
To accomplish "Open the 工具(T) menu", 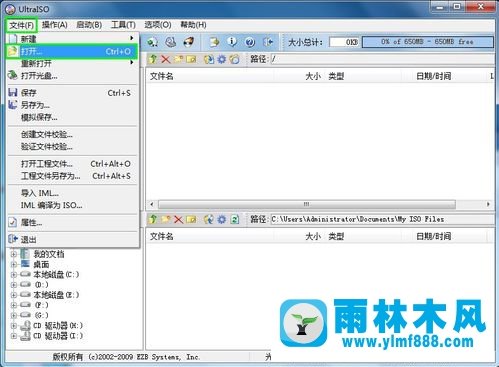I will click(123, 25).
